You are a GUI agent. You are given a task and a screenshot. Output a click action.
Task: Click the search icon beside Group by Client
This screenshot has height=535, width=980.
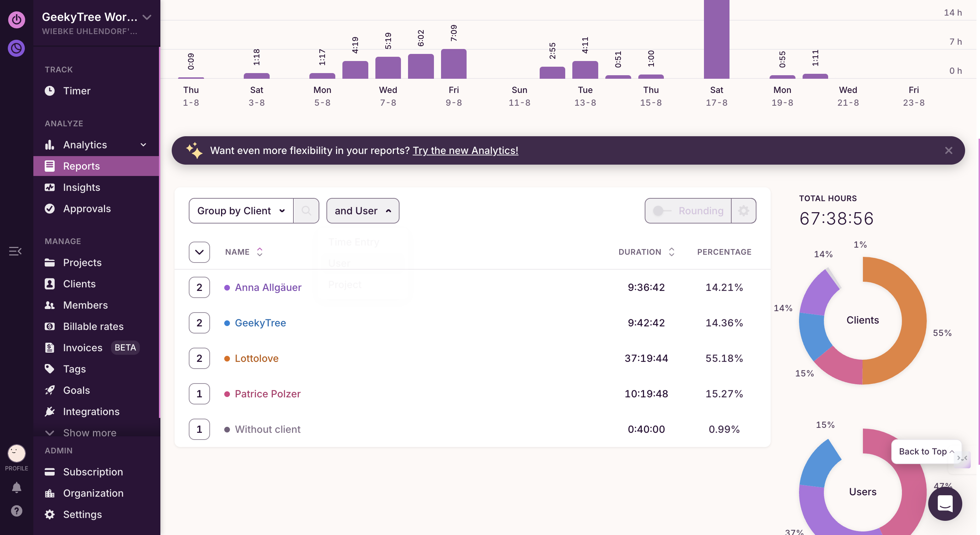click(306, 210)
